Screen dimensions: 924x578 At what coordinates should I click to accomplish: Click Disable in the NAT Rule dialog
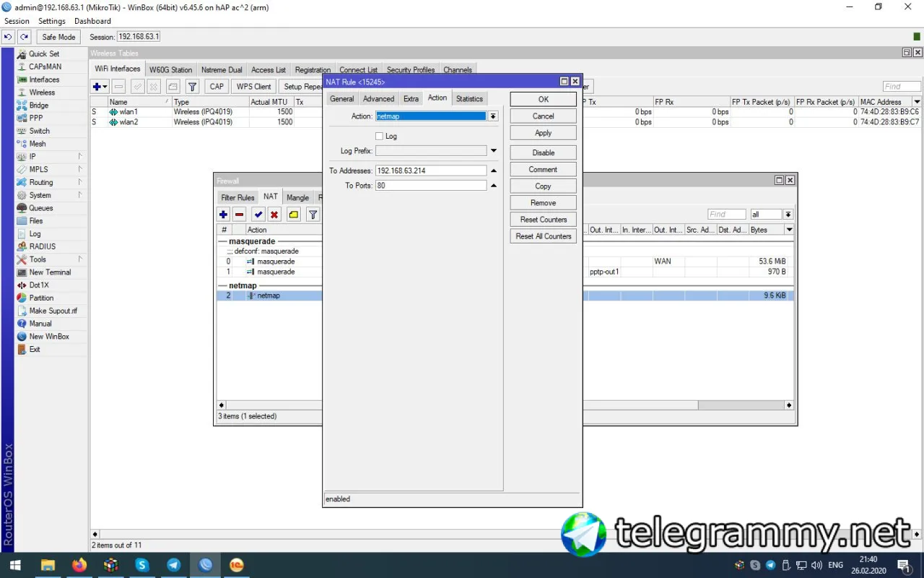tap(544, 152)
